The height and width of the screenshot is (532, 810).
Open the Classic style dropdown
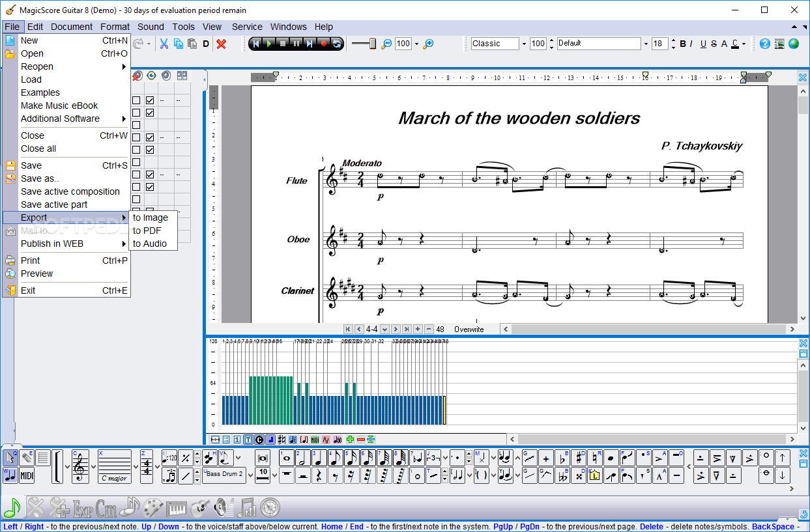click(x=523, y=44)
